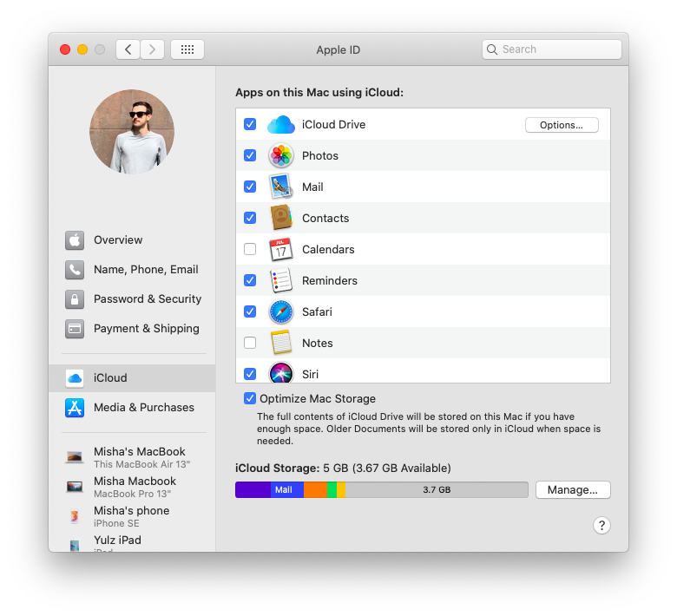
Task: Uncheck Optimize Mac Storage
Action: (x=250, y=399)
